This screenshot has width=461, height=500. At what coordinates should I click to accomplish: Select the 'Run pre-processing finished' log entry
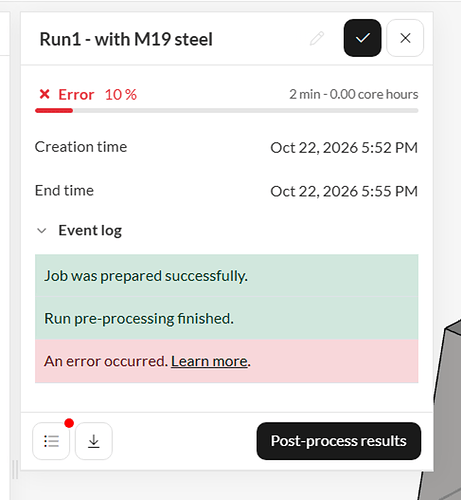click(x=227, y=318)
